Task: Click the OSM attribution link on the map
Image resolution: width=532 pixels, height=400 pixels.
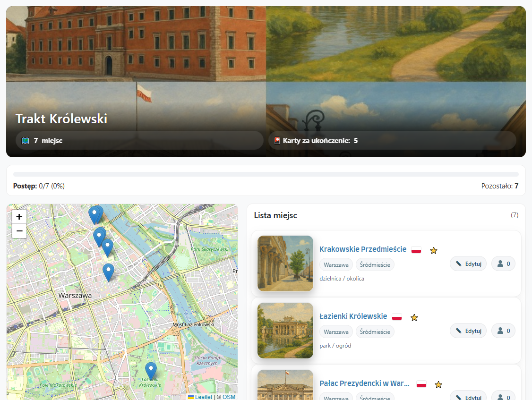Action: [x=228, y=397]
